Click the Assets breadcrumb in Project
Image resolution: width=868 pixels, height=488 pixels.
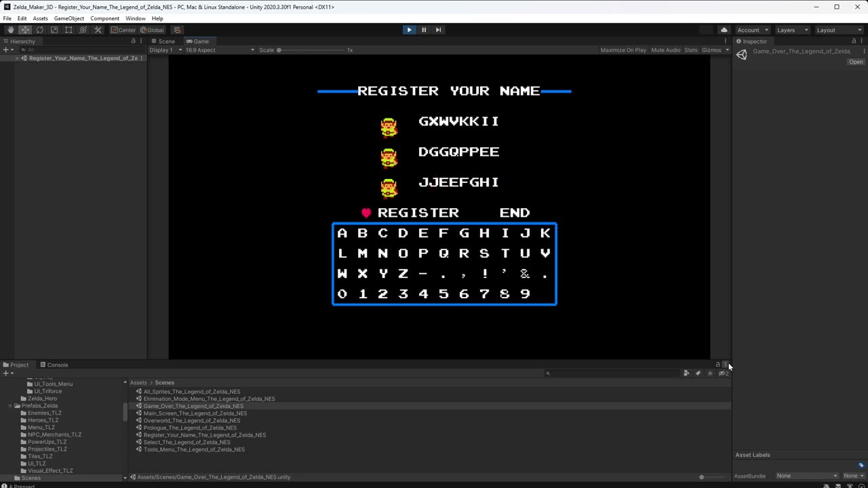coord(138,382)
